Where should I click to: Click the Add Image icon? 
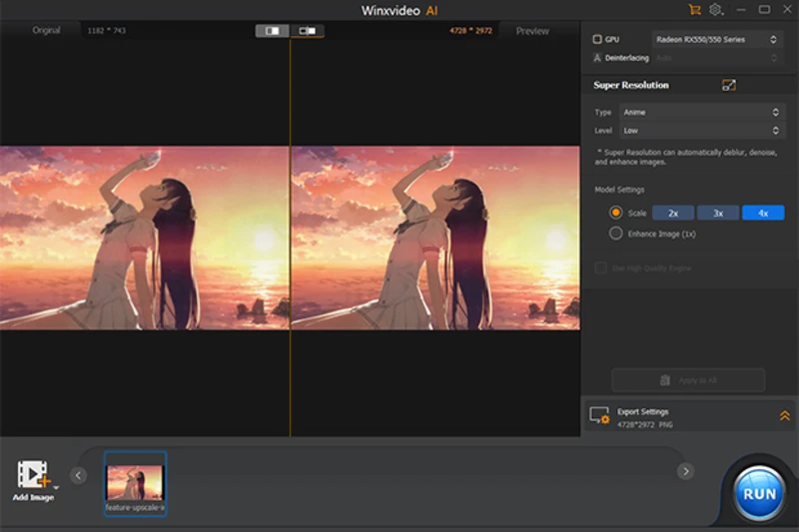(x=33, y=475)
